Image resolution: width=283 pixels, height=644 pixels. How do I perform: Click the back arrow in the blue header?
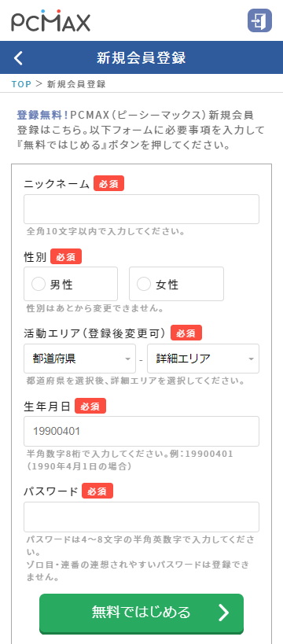tap(18, 58)
